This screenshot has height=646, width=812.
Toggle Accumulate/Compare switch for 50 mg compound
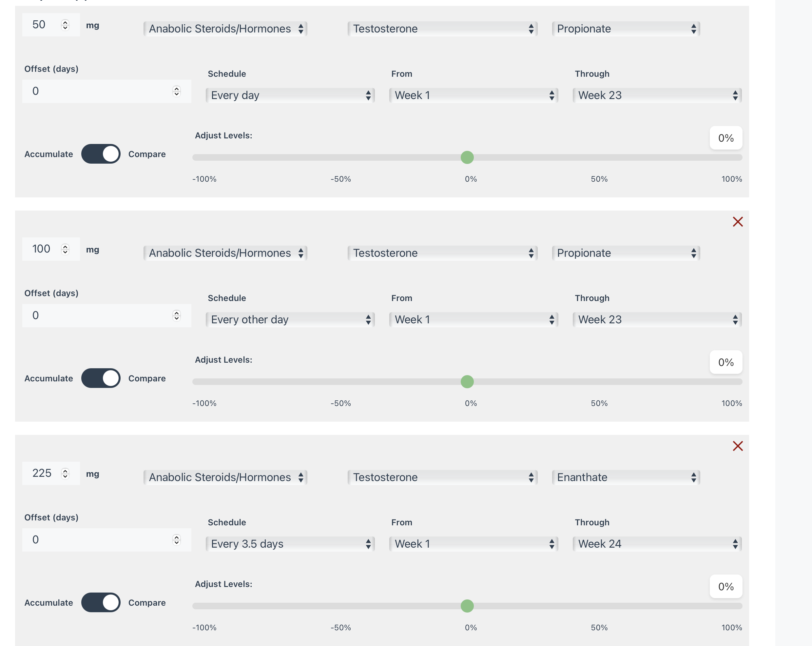point(101,154)
